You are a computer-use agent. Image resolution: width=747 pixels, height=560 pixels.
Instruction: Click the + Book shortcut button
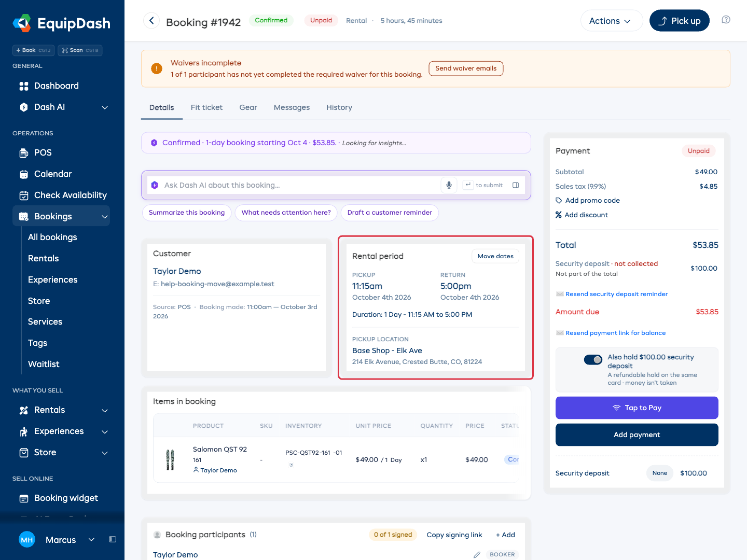pyautogui.click(x=33, y=50)
